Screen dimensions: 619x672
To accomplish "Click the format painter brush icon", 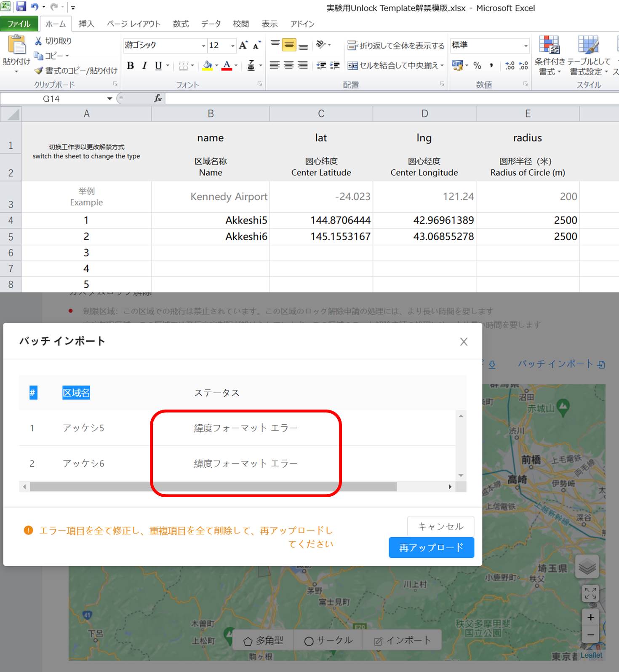I will tap(39, 71).
